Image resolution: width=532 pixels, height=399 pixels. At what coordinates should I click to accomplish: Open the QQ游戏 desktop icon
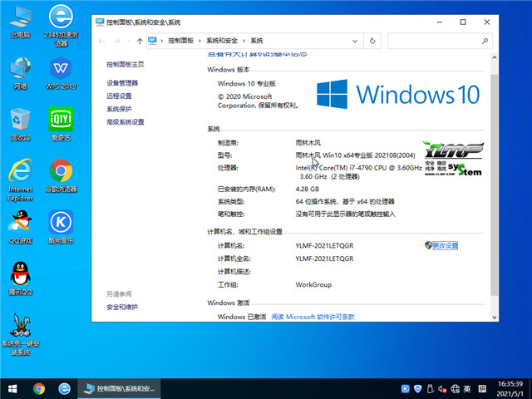click(x=20, y=227)
